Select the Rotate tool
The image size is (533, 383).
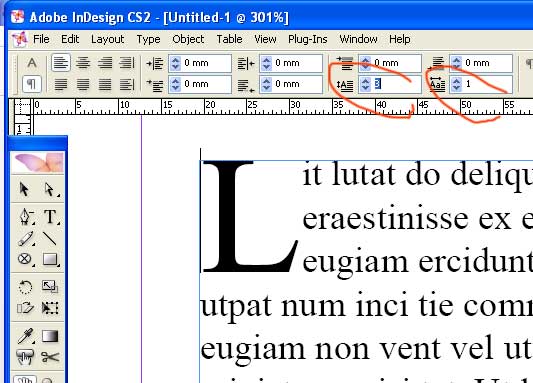[25, 287]
